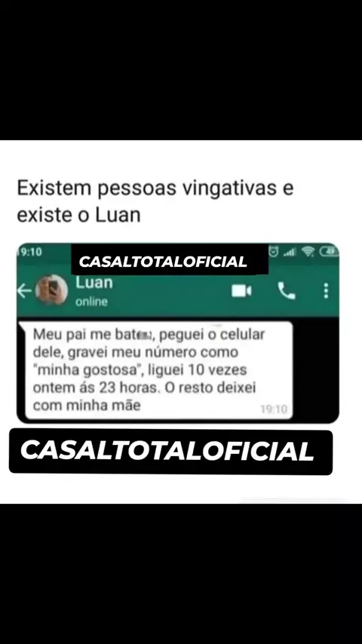
Task: Start a voice call with Luan
Action: 287,291
